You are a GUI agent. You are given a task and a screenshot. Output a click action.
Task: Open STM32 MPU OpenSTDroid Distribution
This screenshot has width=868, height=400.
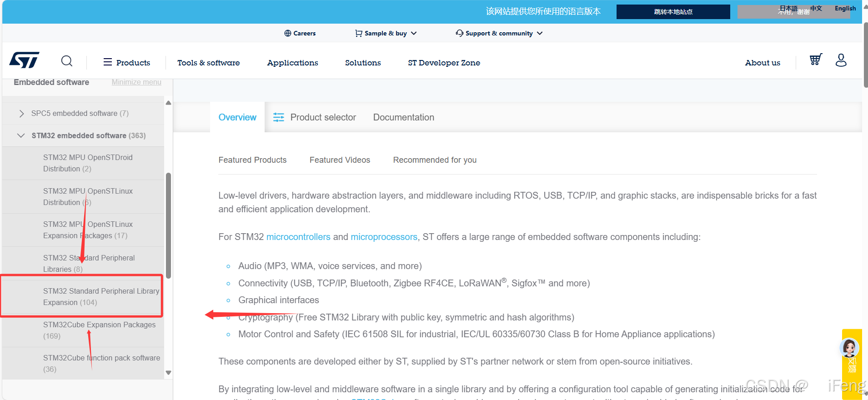pos(83,163)
